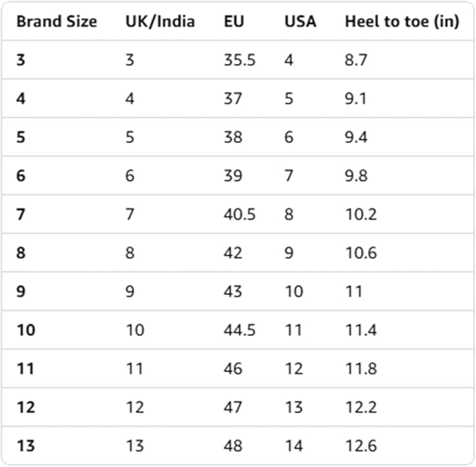Click the bold Brand Size 13 cell
Screen dimensions: 476x467
click(x=26, y=446)
